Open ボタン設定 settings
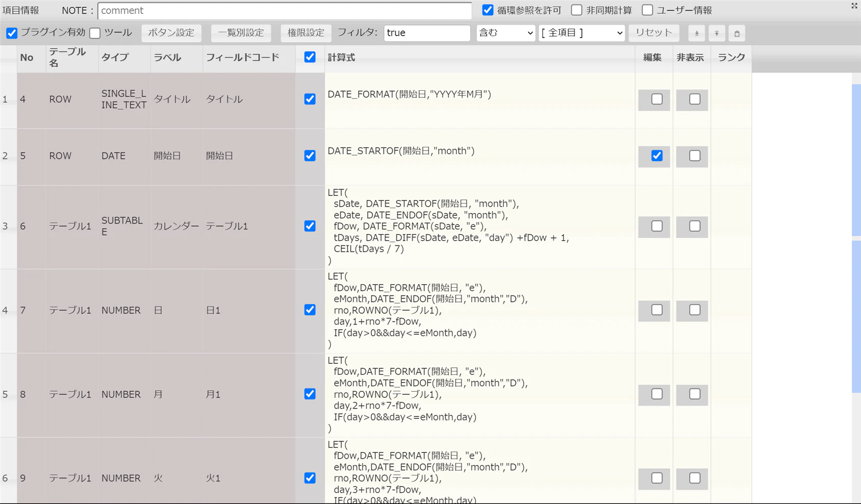The width and height of the screenshot is (861, 504). pos(171,33)
